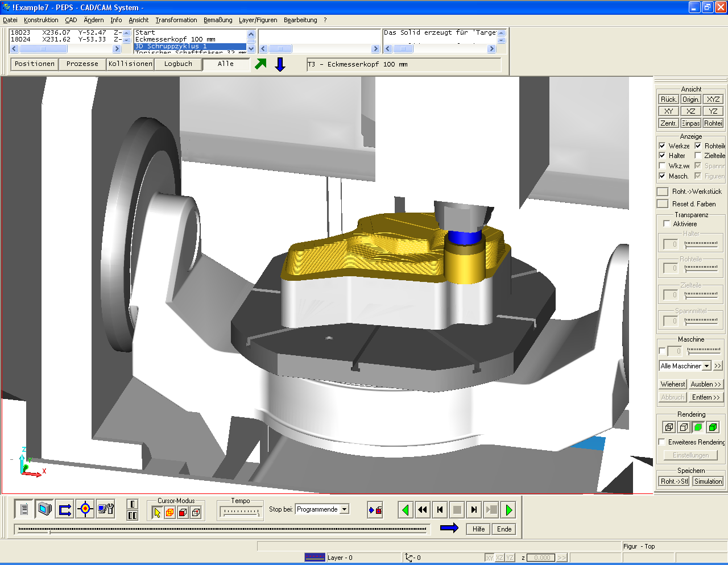
Task: Click the blue down arrow icon
Action: pos(280,64)
